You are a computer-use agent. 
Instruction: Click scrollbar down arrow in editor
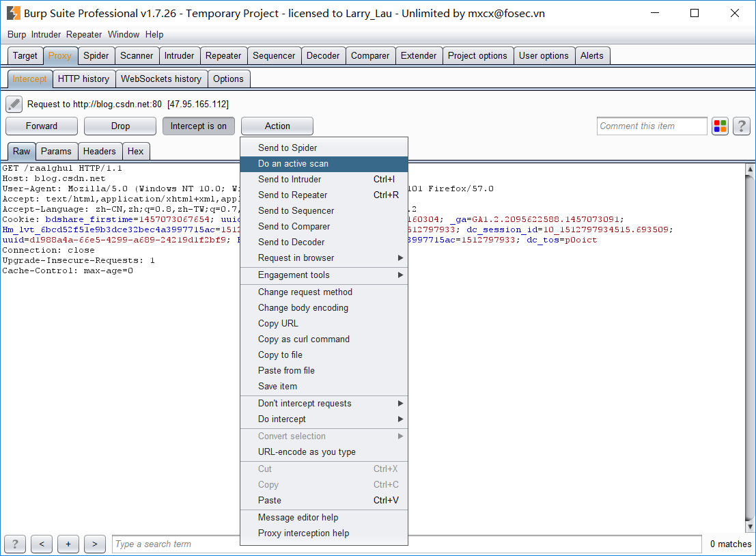click(750, 526)
